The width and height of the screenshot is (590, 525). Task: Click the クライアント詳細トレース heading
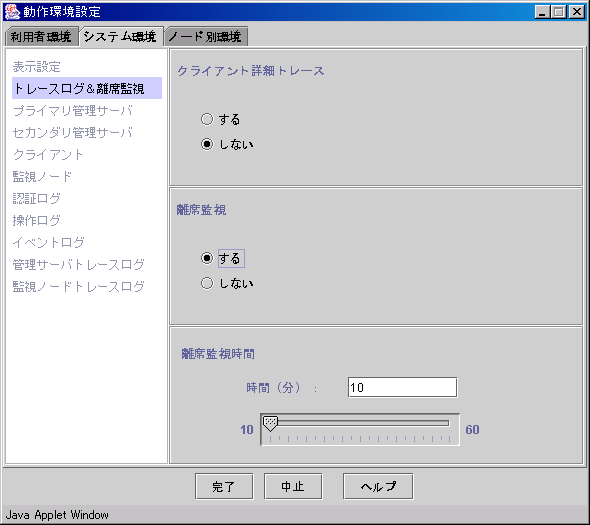point(251,71)
